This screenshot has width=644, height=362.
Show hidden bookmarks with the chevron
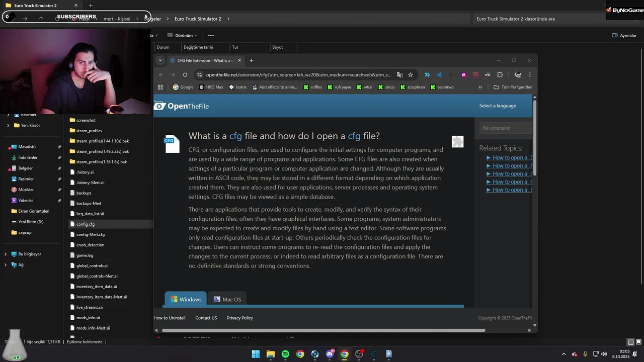pos(480,87)
